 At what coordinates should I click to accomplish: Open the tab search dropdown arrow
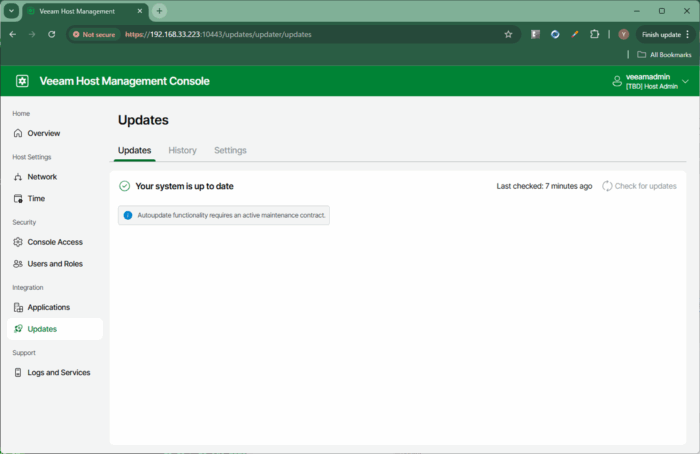pyautogui.click(x=11, y=11)
